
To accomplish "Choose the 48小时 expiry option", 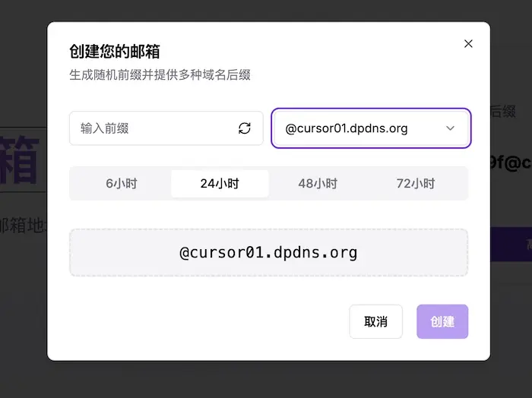I will (318, 183).
